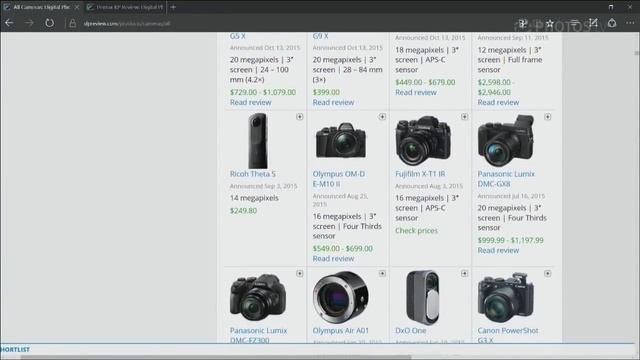Read review for Panasonic Lumix DMC-GX8
Viewport: 640px width, 360px height.
pos(498,251)
